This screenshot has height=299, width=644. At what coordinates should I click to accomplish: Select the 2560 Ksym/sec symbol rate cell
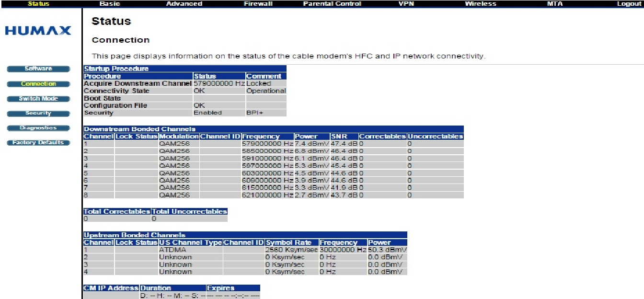[x=292, y=250]
